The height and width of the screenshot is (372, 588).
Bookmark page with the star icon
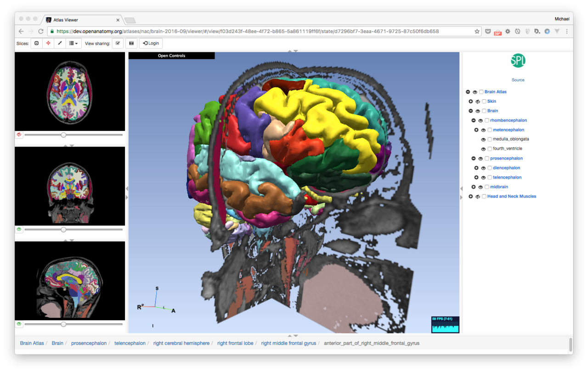pos(477,31)
